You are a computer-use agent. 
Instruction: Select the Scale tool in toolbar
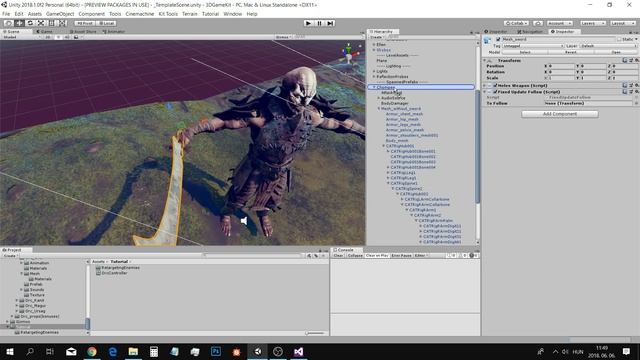(41, 23)
